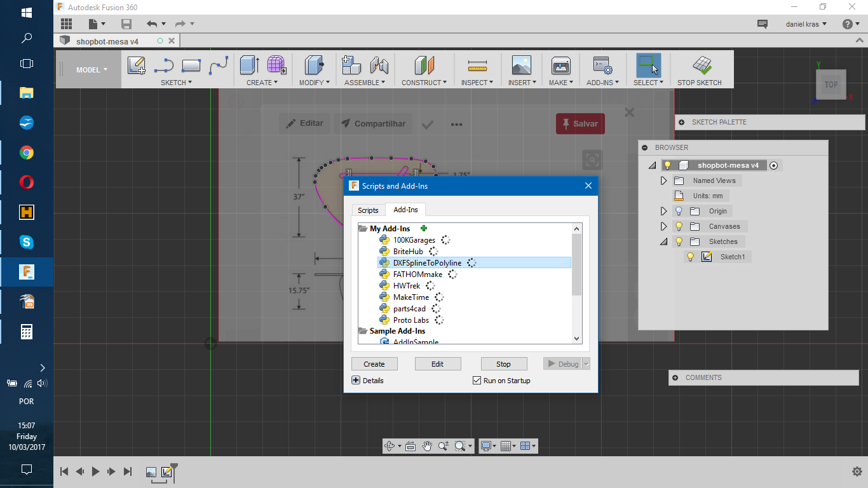Open the timeline settings gear
This screenshot has width=868, height=488.
pyautogui.click(x=857, y=471)
